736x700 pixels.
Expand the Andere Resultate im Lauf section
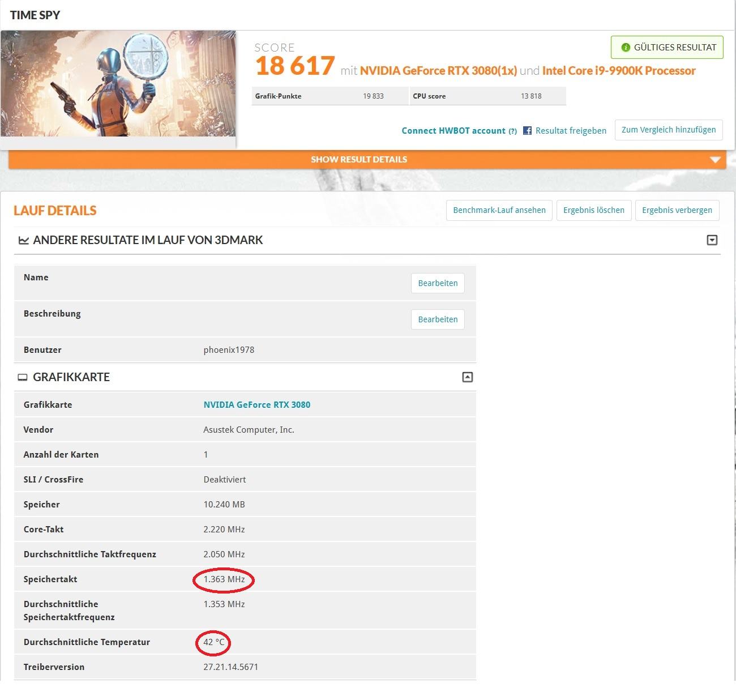point(712,240)
